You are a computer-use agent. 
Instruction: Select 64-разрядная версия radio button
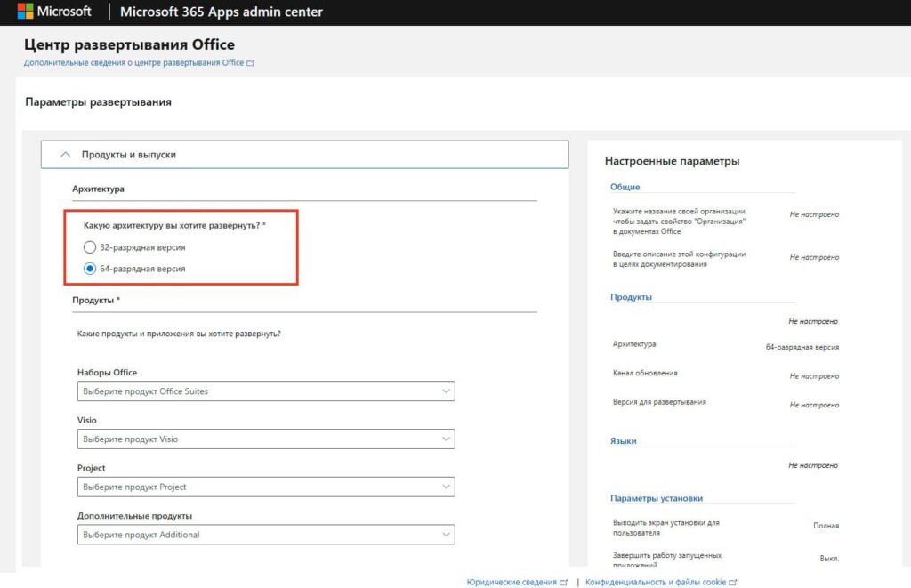pos(90,269)
